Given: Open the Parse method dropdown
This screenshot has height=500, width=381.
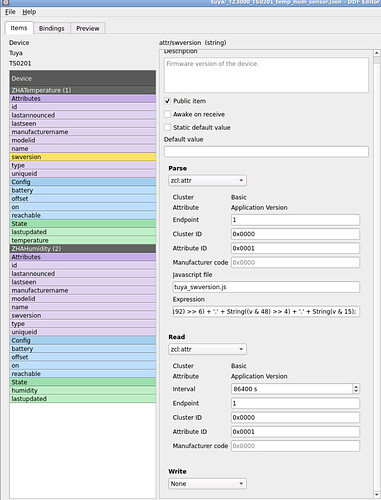Looking at the screenshot, I should tap(207, 181).
